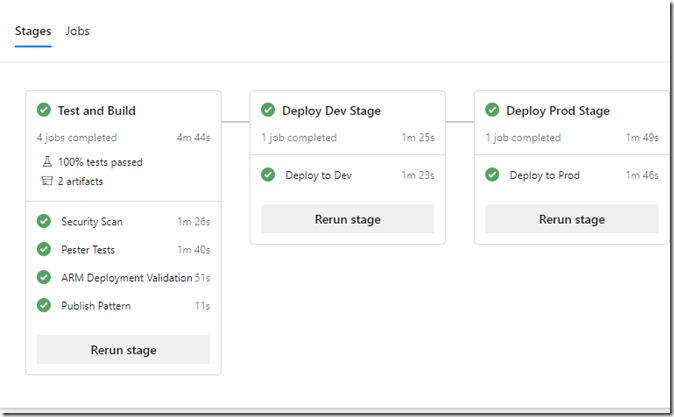
Task: Click the Publish Pattern green status icon
Action: 44,306
